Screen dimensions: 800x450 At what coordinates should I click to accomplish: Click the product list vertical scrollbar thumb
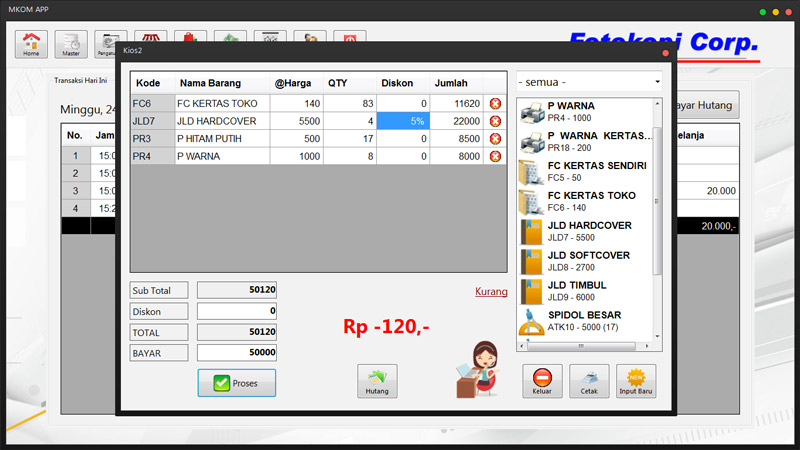[x=657, y=201]
